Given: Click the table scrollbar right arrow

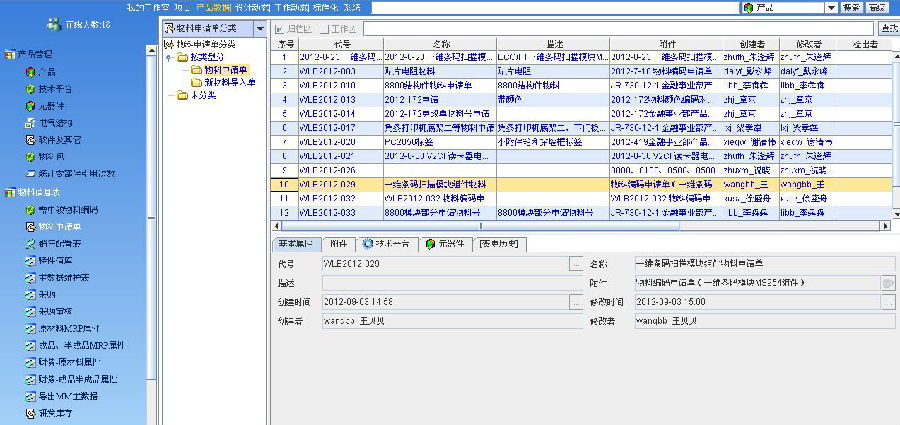Looking at the screenshot, I should [887, 226].
